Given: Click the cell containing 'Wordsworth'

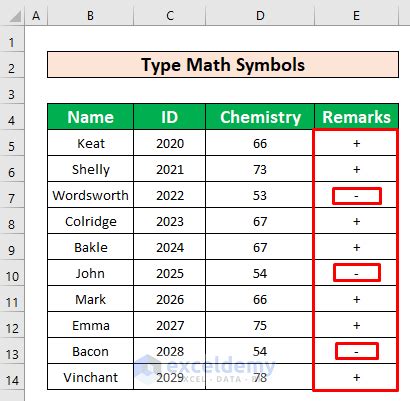Looking at the screenshot, I should coord(90,195).
